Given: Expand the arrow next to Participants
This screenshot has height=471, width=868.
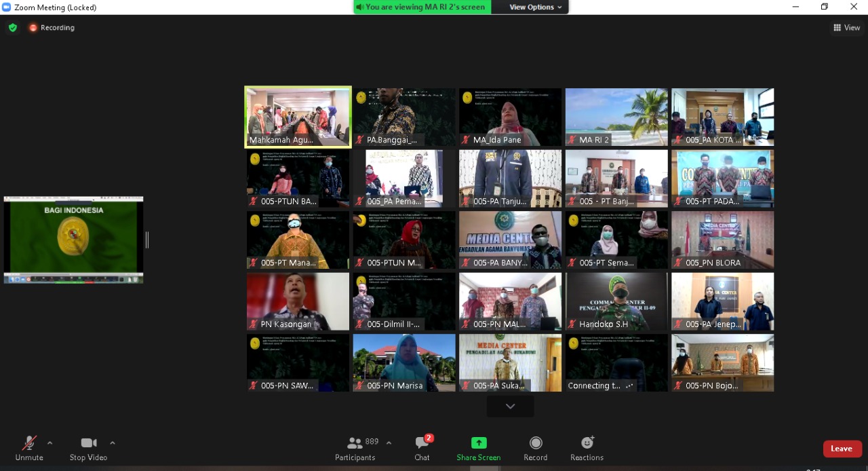Looking at the screenshot, I should pos(389,443).
